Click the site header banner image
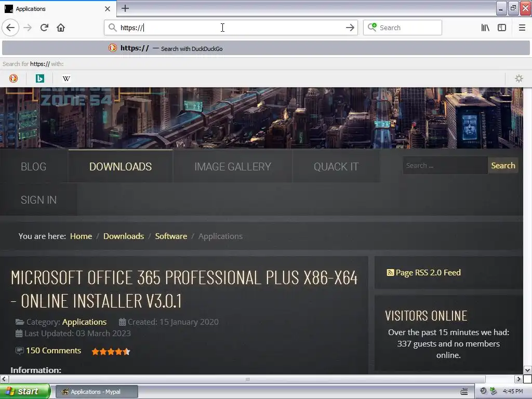The width and height of the screenshot is (532, 399). click(261, 118)
